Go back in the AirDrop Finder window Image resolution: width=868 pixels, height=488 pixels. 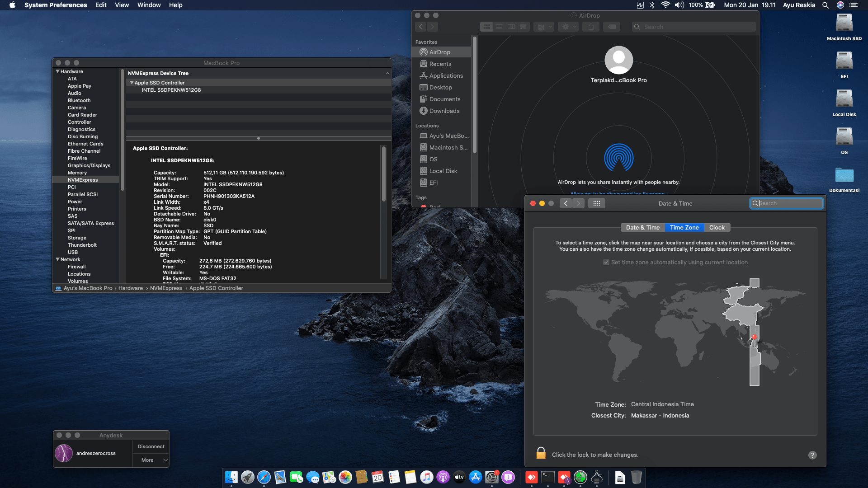point(421,27)
